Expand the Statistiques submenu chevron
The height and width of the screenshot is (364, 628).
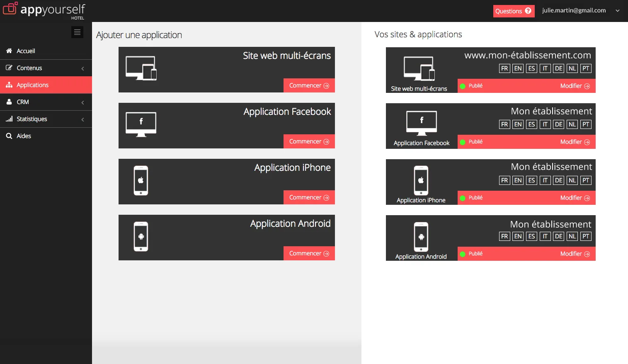click(x=83, y=119)
